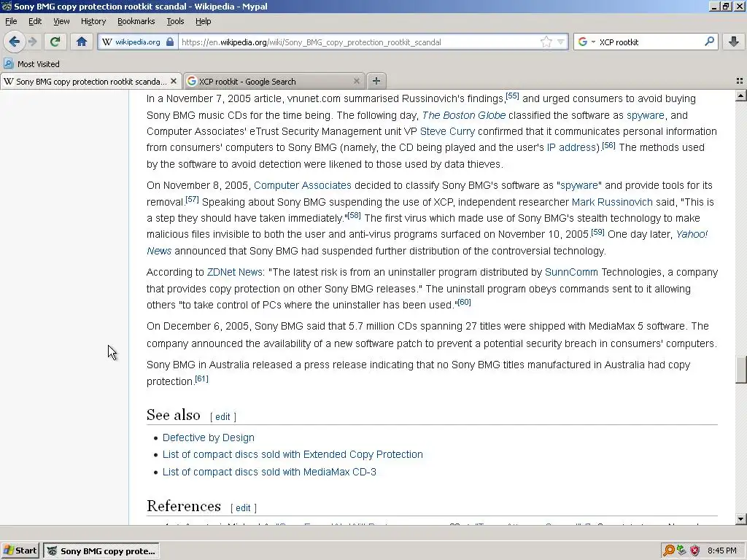Viewport: 747px width, 560px height.
Task: Jump to citation 61
Action: (201, 378)
